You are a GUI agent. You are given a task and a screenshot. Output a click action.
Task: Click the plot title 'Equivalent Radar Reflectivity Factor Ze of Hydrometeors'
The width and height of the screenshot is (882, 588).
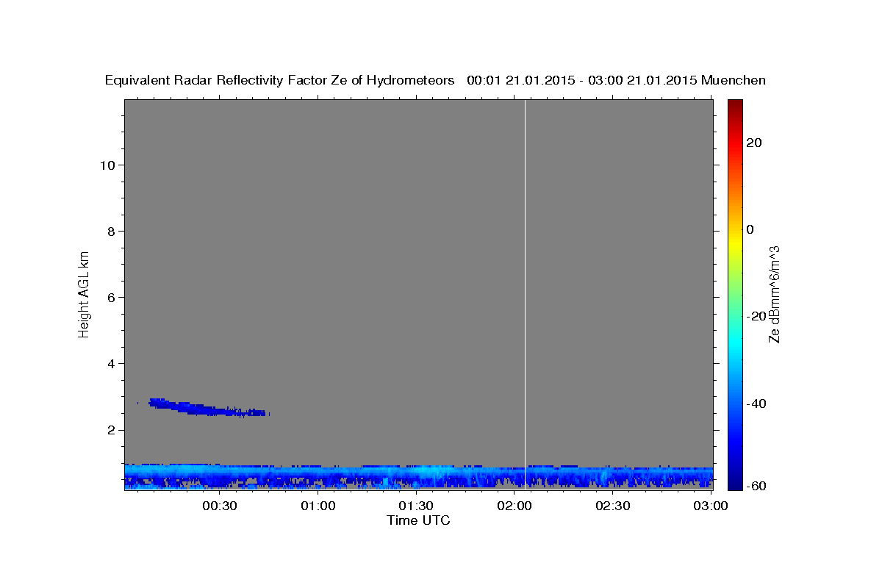point(280,81)
